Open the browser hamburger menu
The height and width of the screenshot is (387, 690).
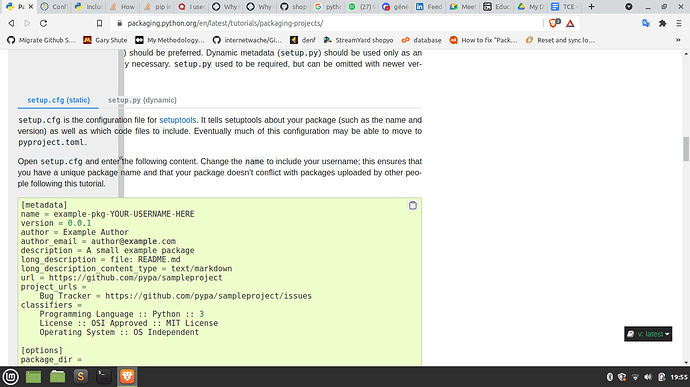pyautogui.click(x=679, y=23)
